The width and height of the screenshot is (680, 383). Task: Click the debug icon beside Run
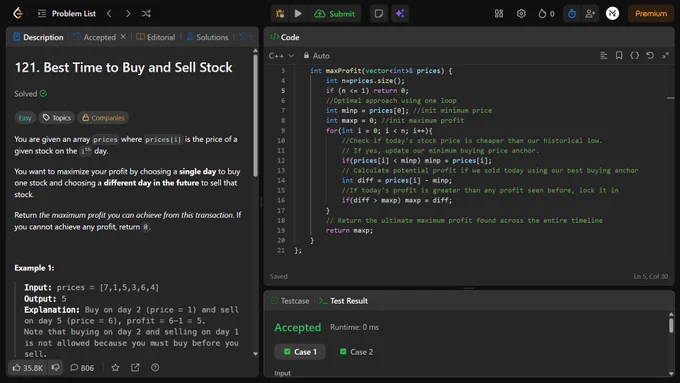coord(280,13)
